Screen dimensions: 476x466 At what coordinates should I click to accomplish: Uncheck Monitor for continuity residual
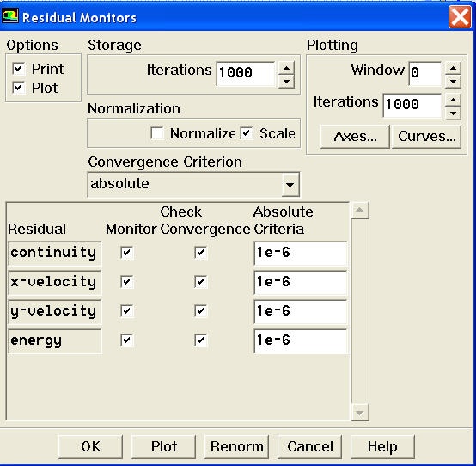[126, 253]
